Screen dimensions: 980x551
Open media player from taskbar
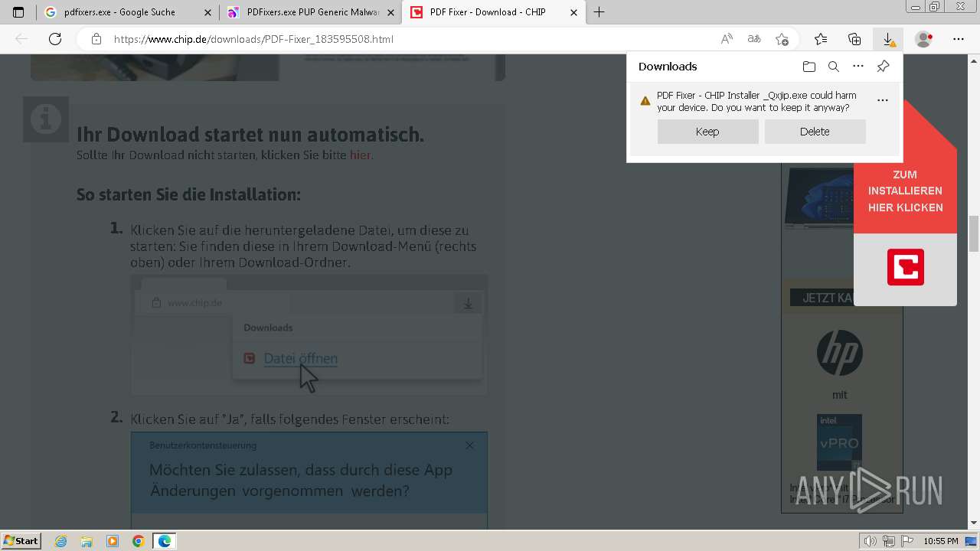click(x=113, y=541)
